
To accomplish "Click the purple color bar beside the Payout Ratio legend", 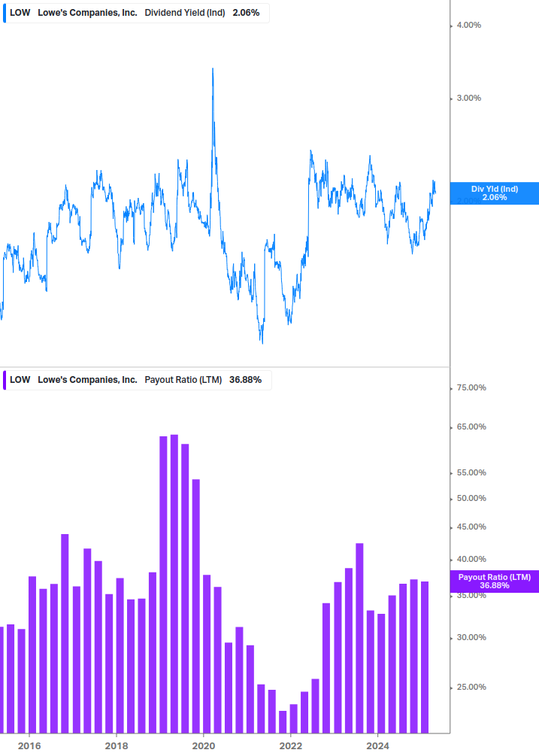I will coord(5,381).
